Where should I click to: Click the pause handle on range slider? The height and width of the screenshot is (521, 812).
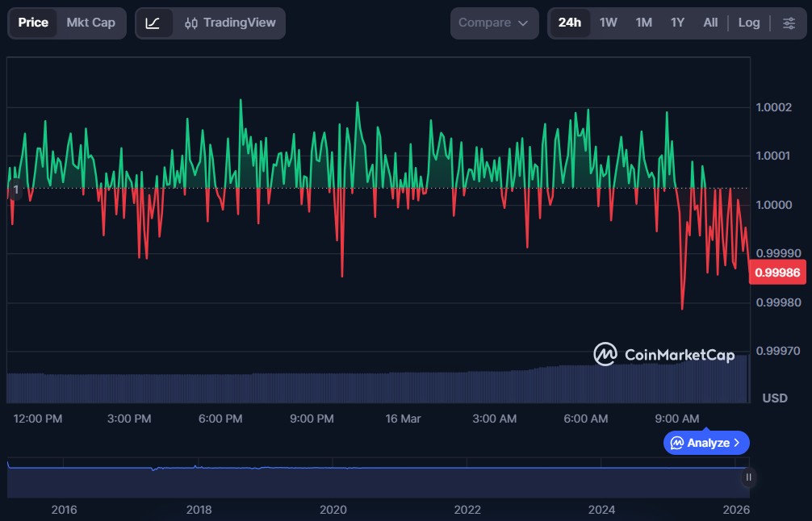coord(748,477)
